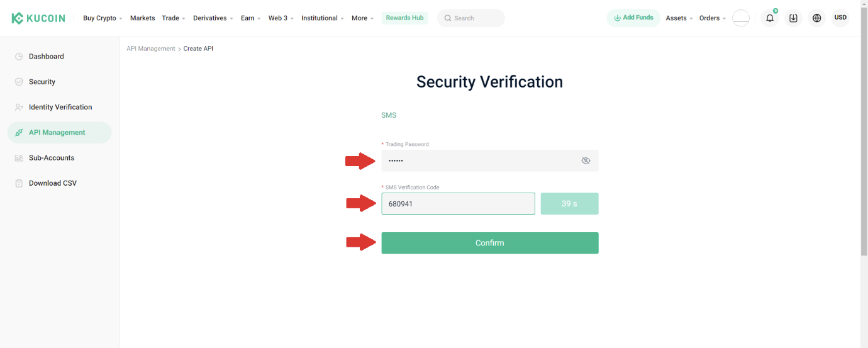Click the Sub-Accounts sidebar icon

19,158
